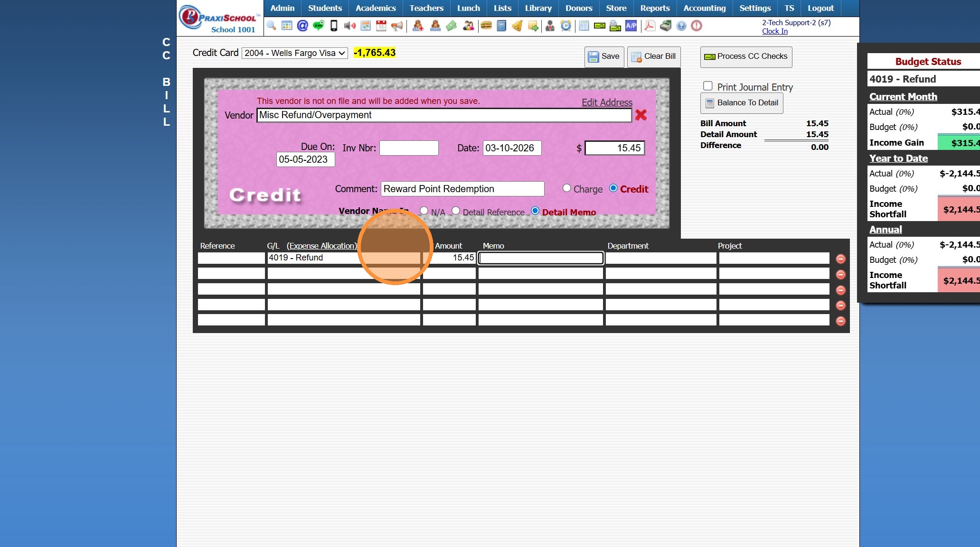This screenshot has height=547, width=980.
Task: Select the Detail Reference radio option
Action: (x=456, y=211)
